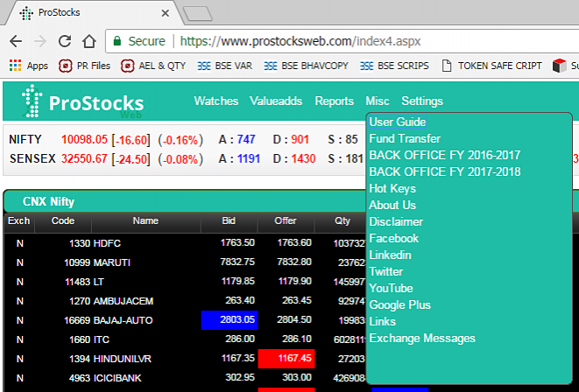Click Google Plus in Misc menu

[x=400, y=305]
